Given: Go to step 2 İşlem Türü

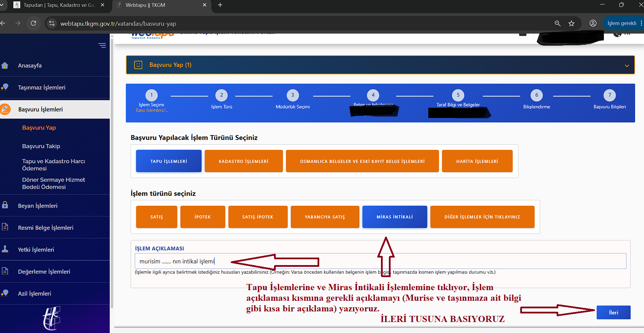Looking at the screenshot, I should tap(222, 99).
